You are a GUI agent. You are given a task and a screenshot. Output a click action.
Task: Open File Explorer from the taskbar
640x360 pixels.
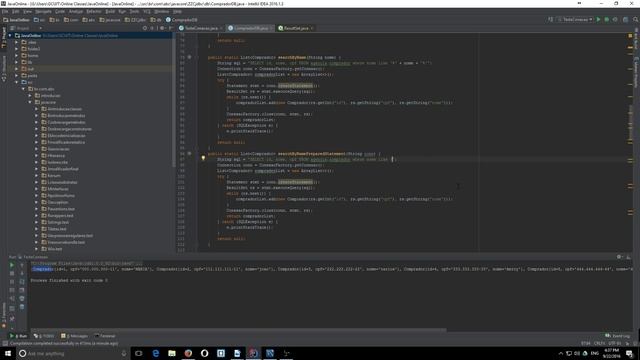[x=172, y=353]
